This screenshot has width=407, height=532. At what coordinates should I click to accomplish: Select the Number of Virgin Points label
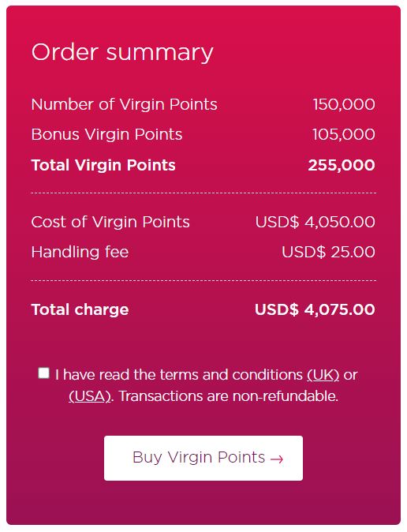click(x=124, y=104)
